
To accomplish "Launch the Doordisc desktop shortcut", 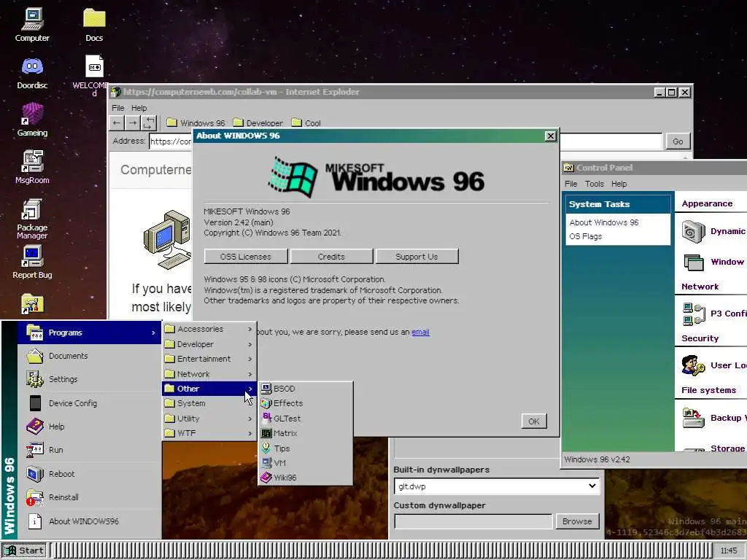I will [32, 72].
